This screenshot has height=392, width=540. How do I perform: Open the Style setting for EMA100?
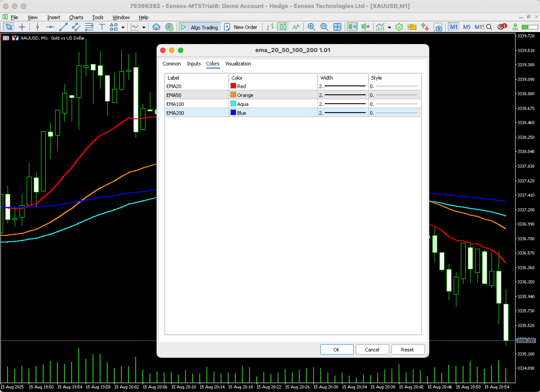point(395,104)
